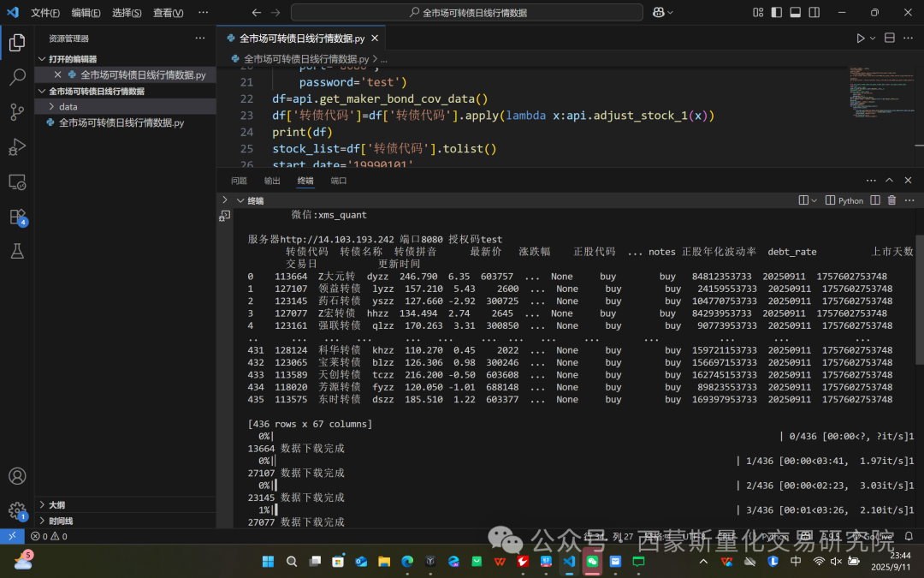This screenshot has height=578, width=924.
Task: Collapse the 打开的编辑器 section
Action: 43,59
